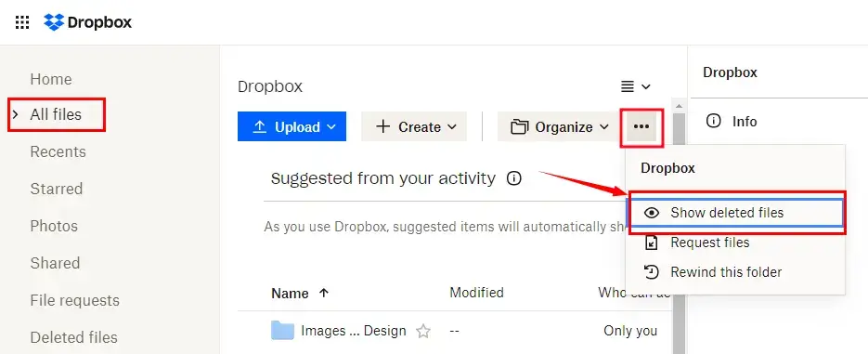The height and width of the screenshot is (354, 868).
Task: Click Suggested from your activity heading
Action: [383, 178]
